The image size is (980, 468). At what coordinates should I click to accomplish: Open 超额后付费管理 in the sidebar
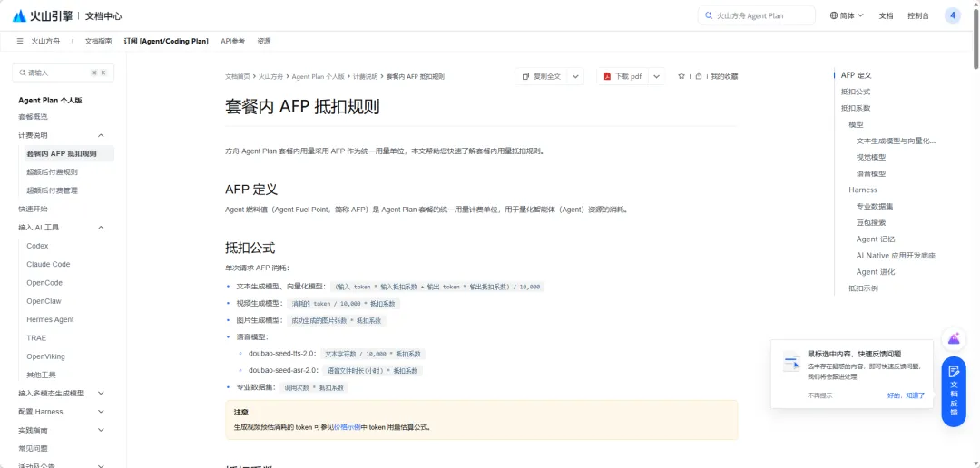click(52, 190)
